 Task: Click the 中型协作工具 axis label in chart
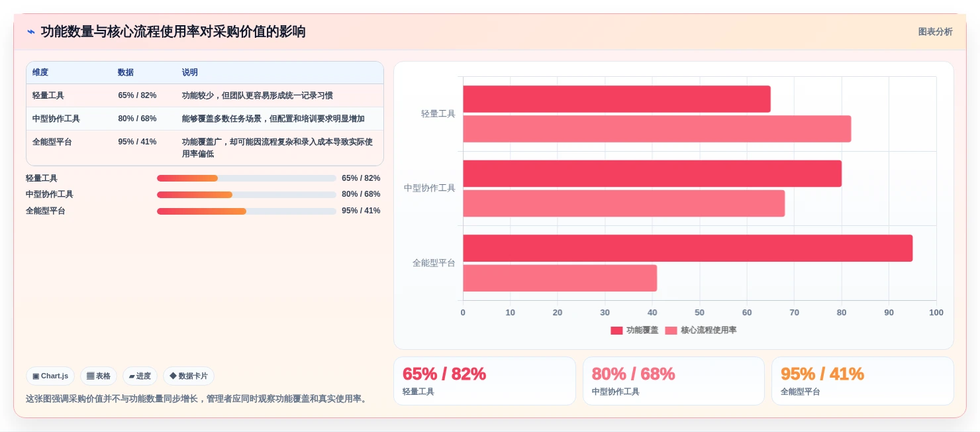pyautogui.click(x=430, y=188)
